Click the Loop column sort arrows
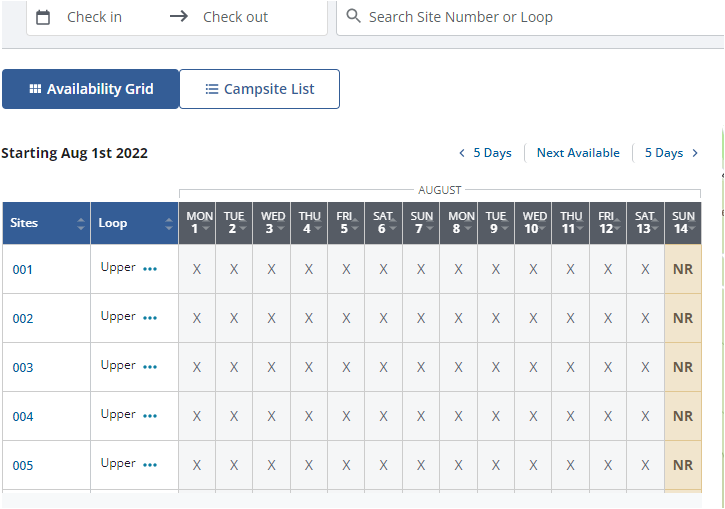Viewport: 725px width, 509px height. (168, 224)
